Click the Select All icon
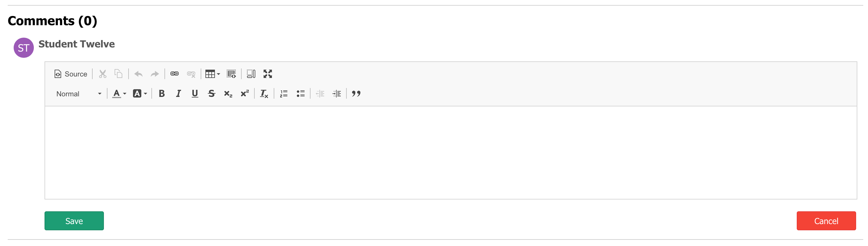Screen dimensions: 868x246 click(x=231, y=74)
